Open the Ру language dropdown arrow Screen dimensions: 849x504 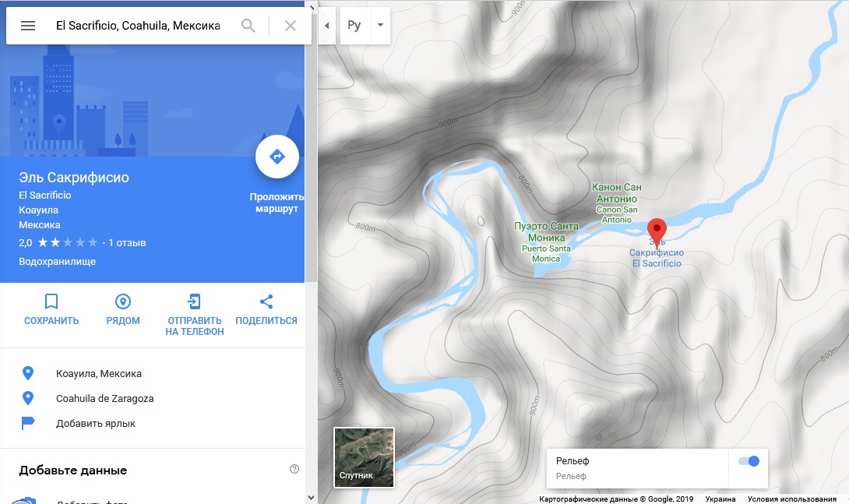381,25
